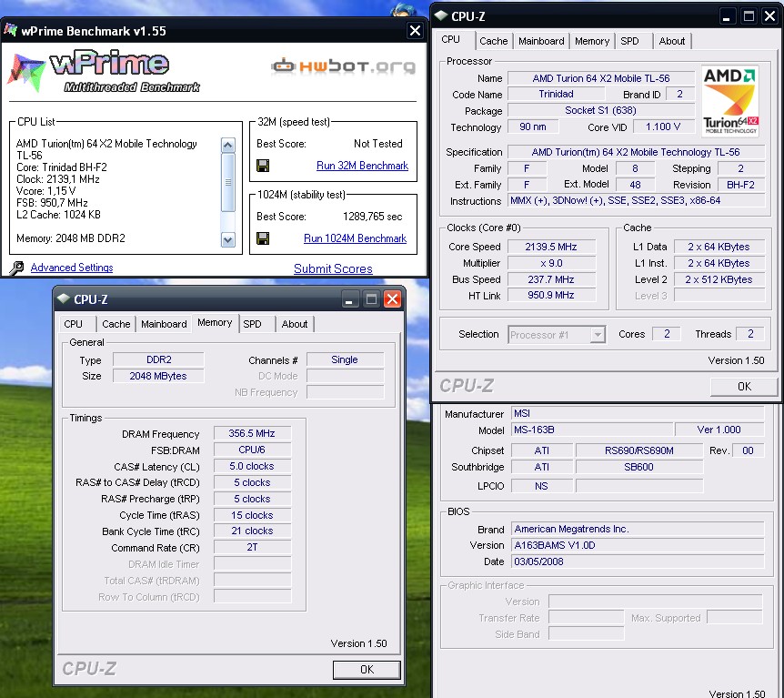
Task: Click the hwbot.org logo
Action: coord(343,66)
